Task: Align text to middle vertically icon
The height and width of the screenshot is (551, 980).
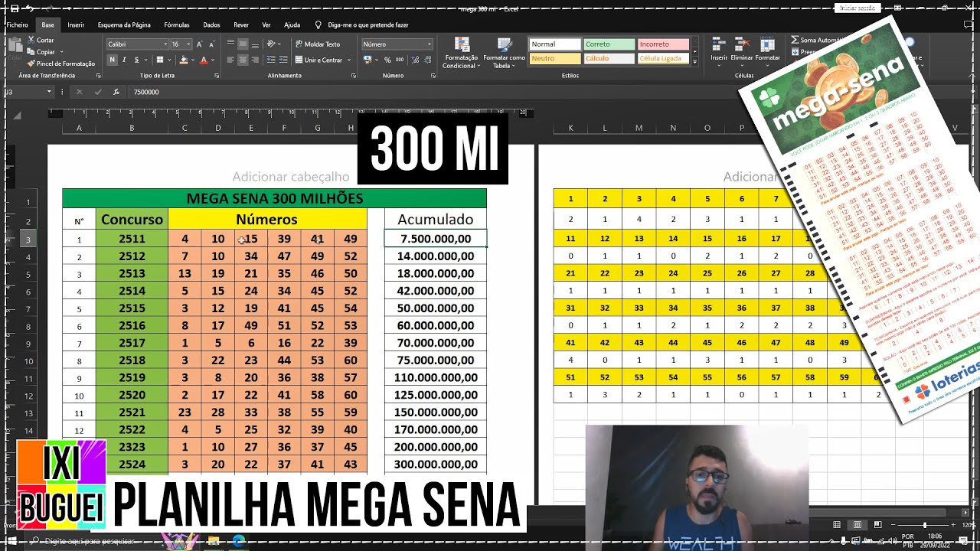Action: click(x=243, y=44)
